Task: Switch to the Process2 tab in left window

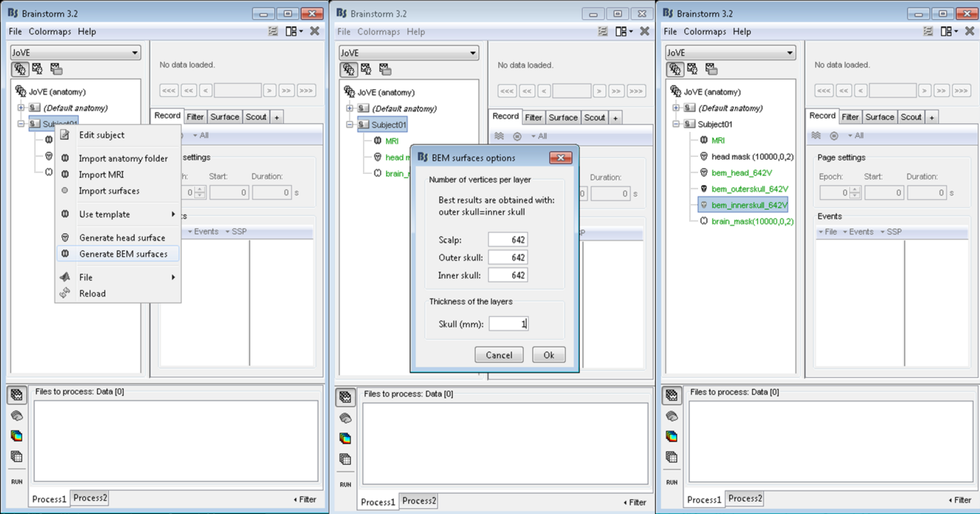Action: (x=90, y=498)
